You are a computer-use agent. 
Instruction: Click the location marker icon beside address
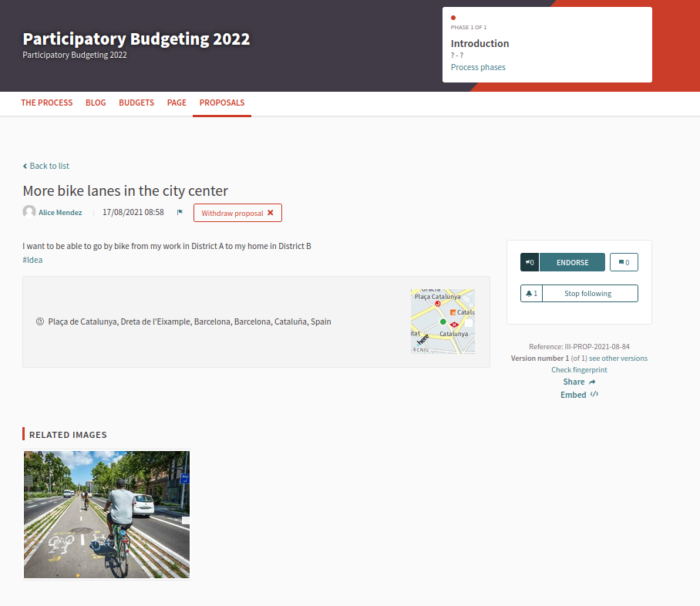click(40, 322)
